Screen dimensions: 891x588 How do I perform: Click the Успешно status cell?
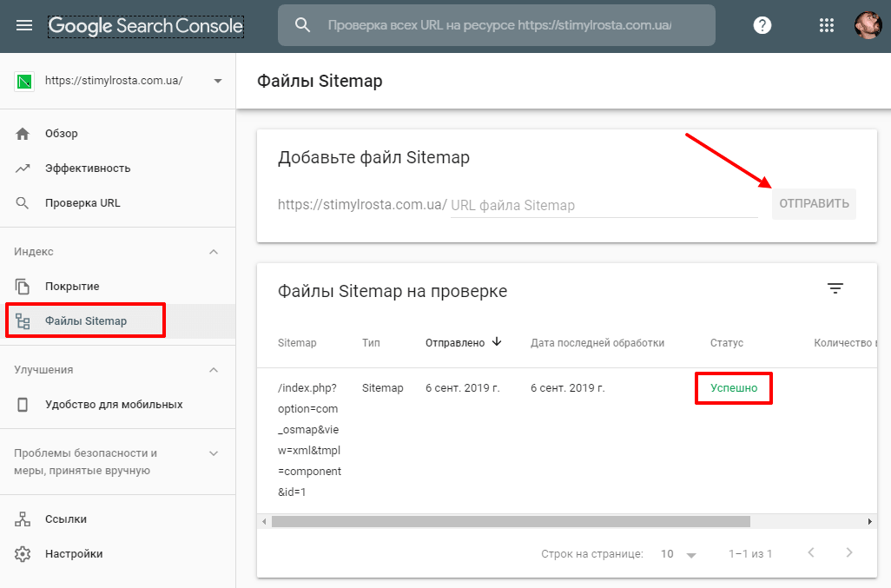[x=734, y=388]
